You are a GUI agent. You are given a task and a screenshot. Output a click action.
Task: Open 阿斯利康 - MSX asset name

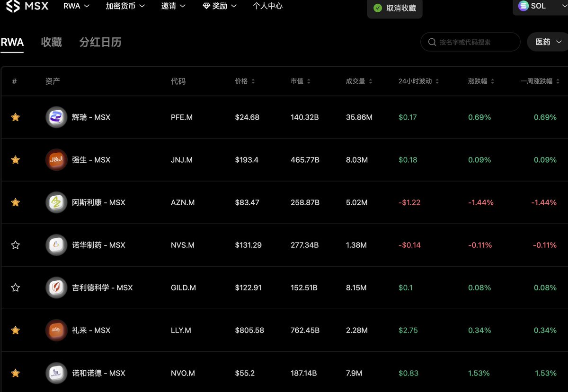98,202
